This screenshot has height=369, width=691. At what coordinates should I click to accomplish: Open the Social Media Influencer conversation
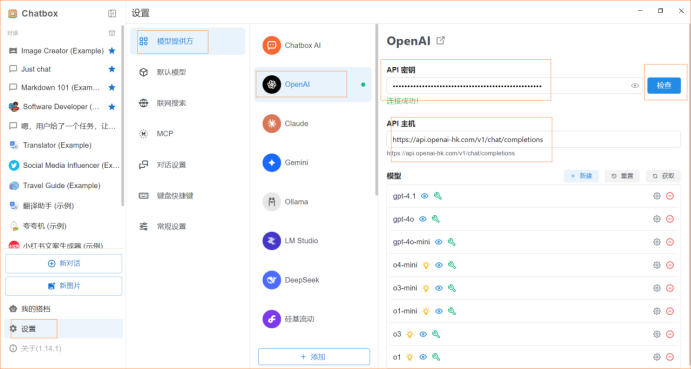coord(63,165)
